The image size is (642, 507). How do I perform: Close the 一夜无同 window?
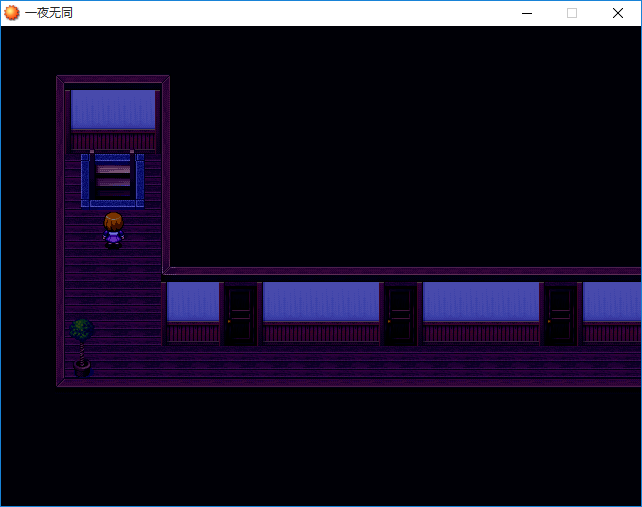618,13
